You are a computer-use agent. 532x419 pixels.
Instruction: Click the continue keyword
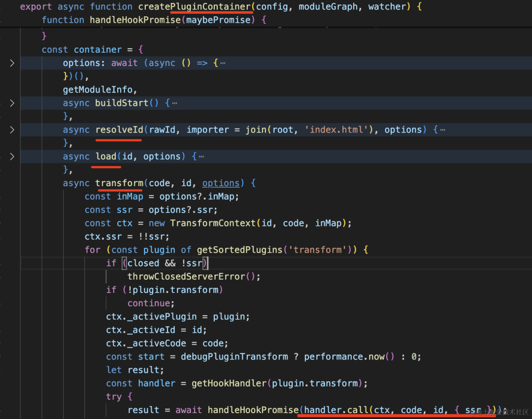(x=149, y=303)
